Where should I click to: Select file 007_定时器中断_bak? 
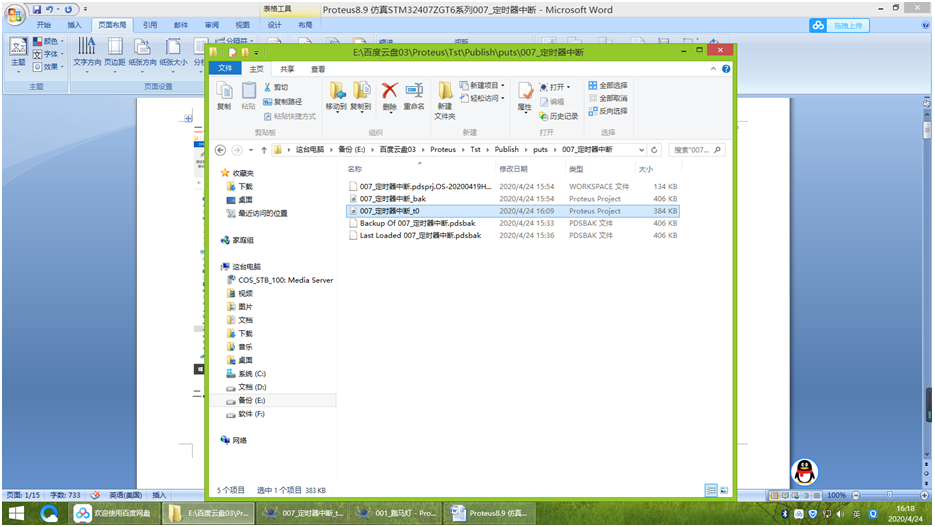(x=392, y=199)
